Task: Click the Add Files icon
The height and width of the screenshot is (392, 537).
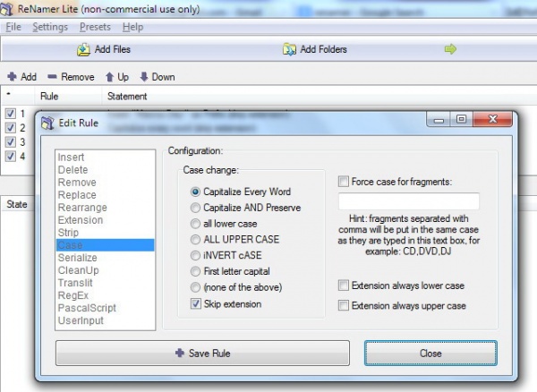Action: [x=83, y=49]
